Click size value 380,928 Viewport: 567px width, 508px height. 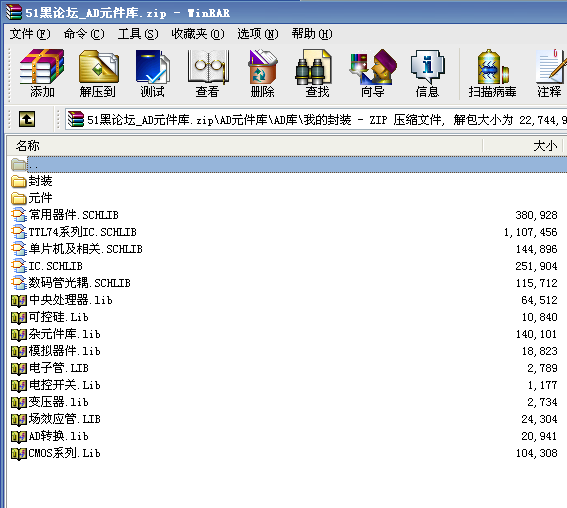tap(537, 215)
